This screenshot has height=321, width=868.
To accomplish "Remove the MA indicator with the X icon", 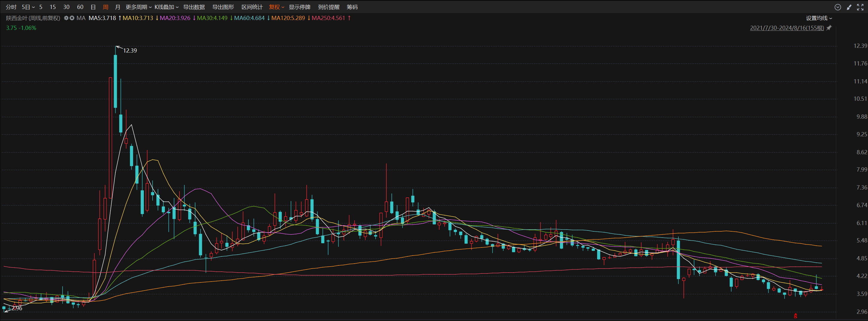I will [72, 18].
